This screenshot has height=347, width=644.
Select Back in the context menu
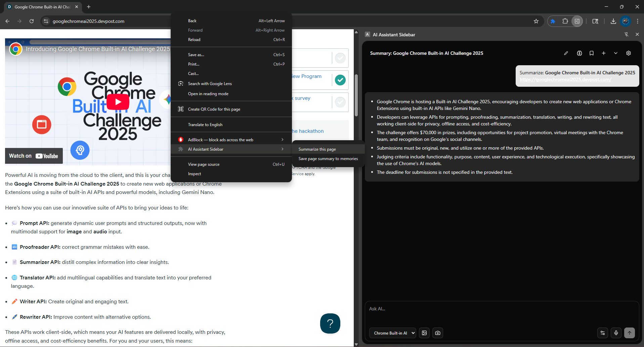pos(231,21)
